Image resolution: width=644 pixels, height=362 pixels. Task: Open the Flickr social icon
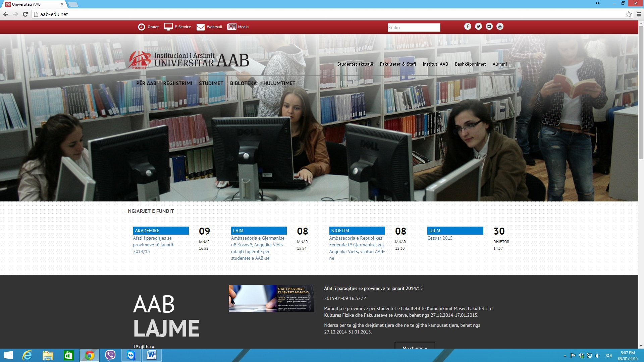[489, 26]
